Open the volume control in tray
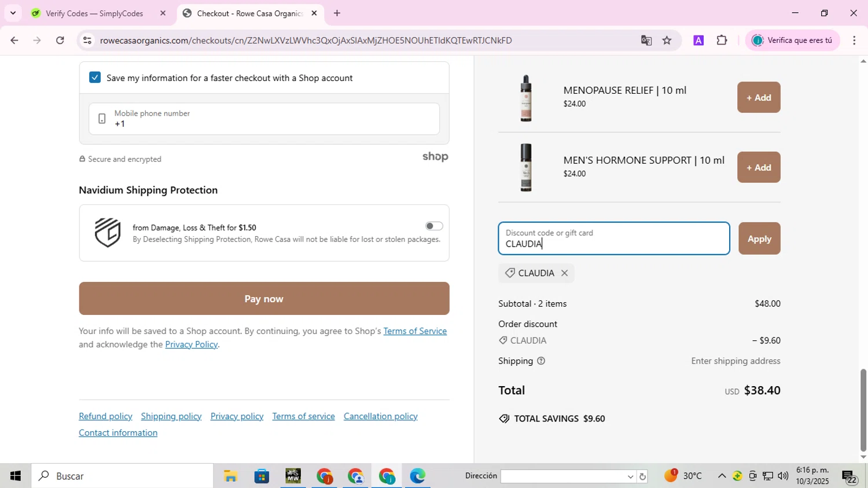Screen dimensions: 868x488 (783, 476)
